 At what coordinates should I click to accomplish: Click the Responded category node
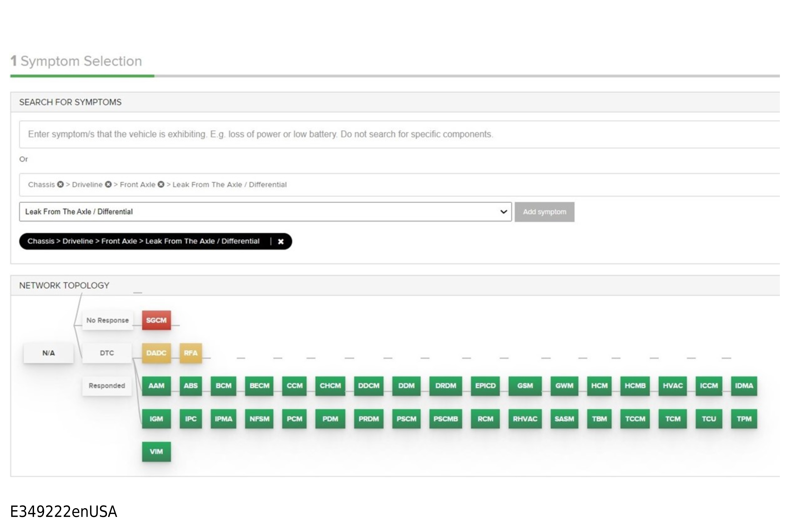[107, 386]
